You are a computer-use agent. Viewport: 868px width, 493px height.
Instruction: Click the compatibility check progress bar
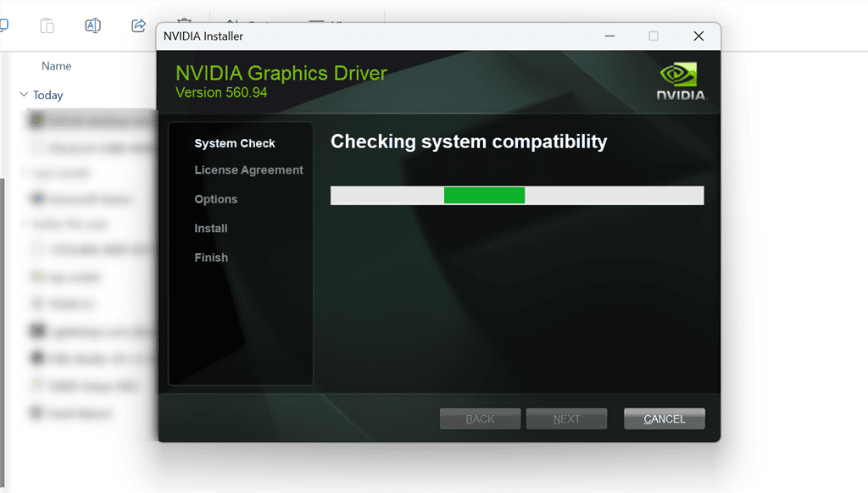[x=517, y=196]
